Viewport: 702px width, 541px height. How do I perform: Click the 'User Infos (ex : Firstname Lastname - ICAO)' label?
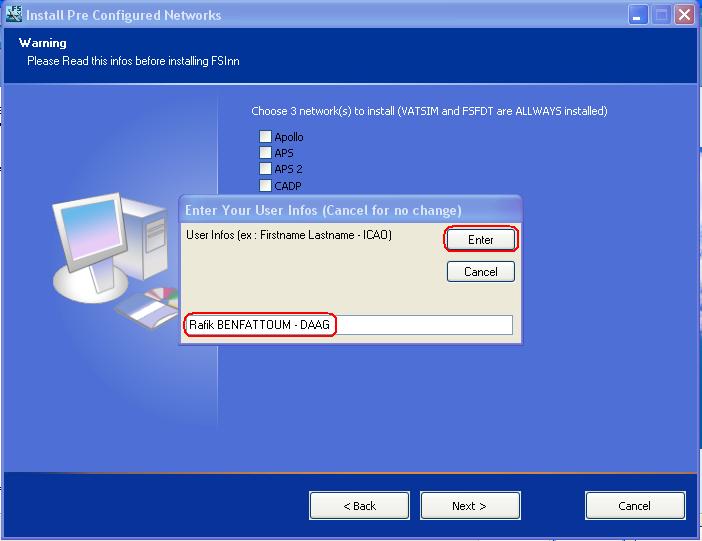tap(289, 235)
